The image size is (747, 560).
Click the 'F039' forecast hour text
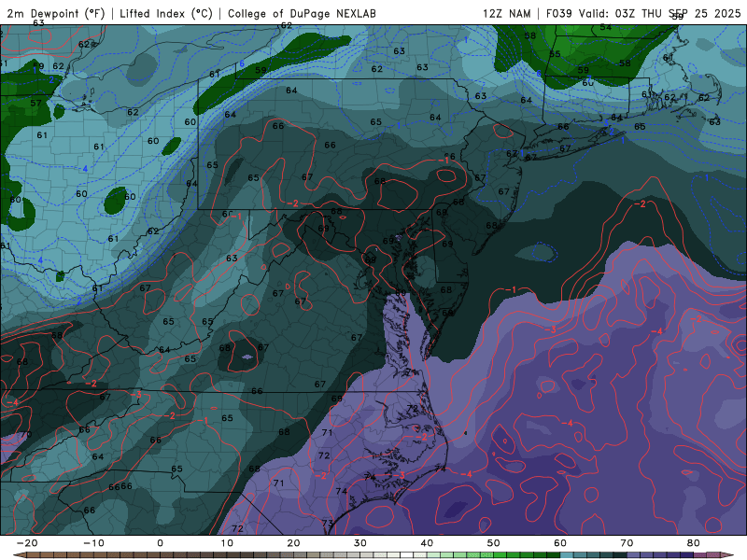click(x=558, y=13)
